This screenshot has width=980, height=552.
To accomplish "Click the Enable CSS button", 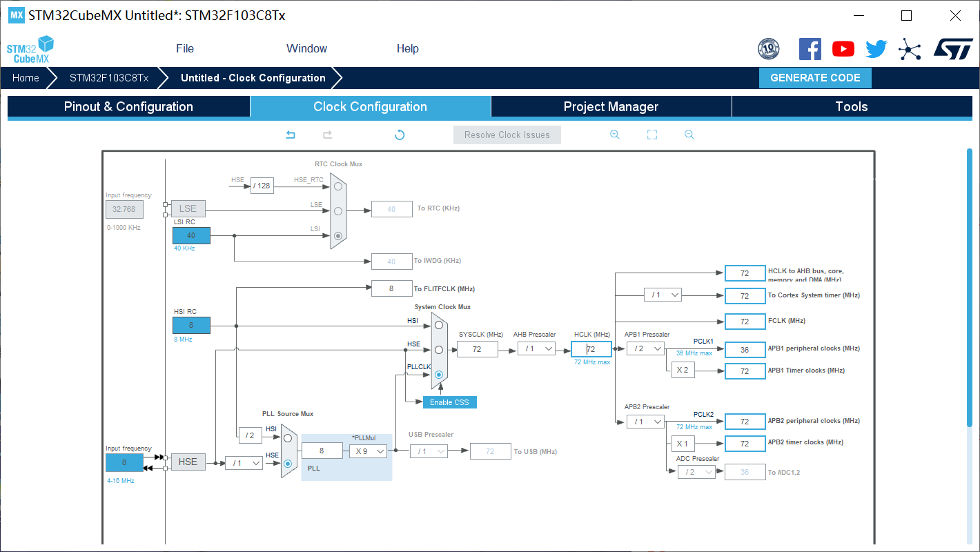I will (449, 402).
